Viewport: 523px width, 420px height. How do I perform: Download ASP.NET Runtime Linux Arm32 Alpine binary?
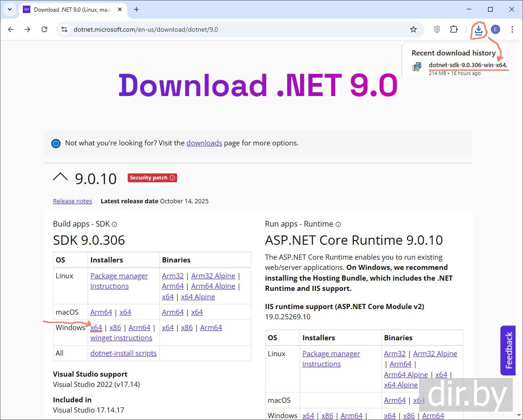(x=435, y=354)
